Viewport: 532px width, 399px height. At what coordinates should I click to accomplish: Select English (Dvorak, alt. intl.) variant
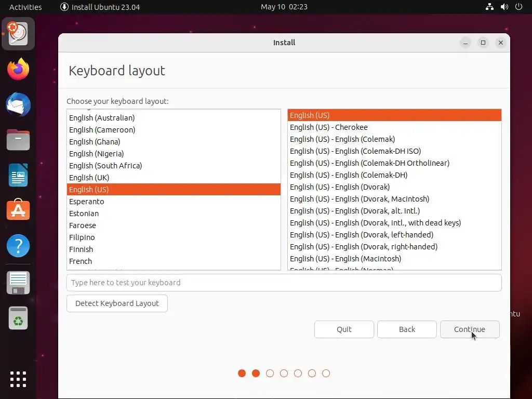(x=394, y=211)
